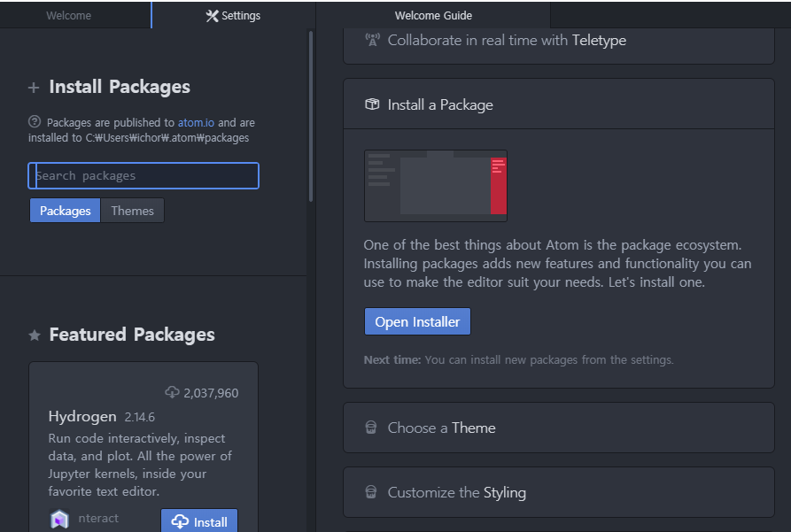This screenshot has width=791, height=532.
Task: Select the Themes filter button
Action: [132, 211]
